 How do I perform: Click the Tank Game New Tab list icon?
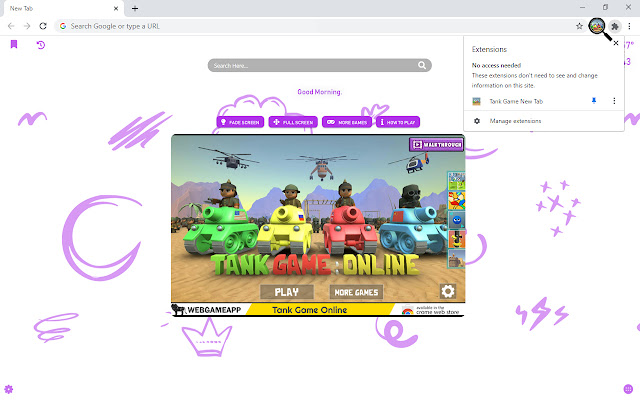pos(476,101)
